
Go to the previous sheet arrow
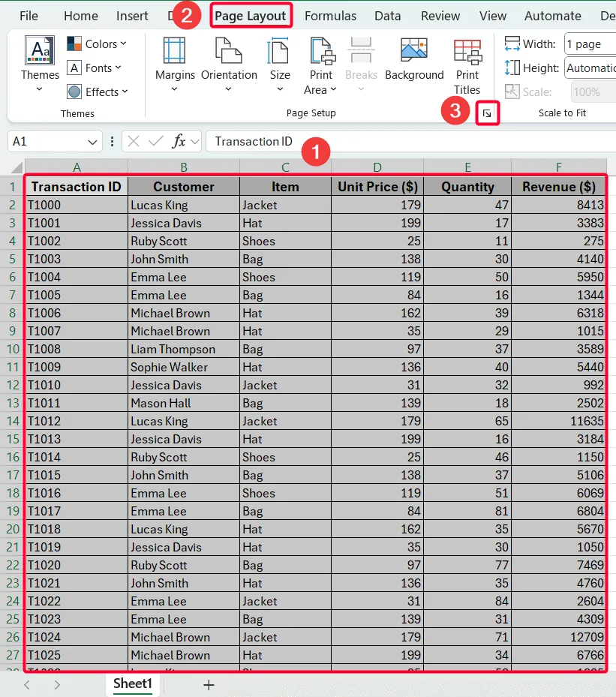[27, 685]
